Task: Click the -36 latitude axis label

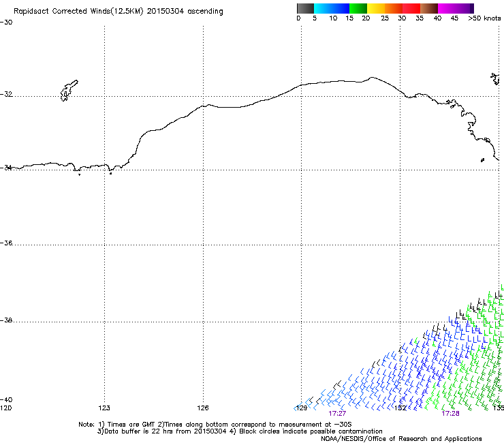Action: [x=6, y=243]
